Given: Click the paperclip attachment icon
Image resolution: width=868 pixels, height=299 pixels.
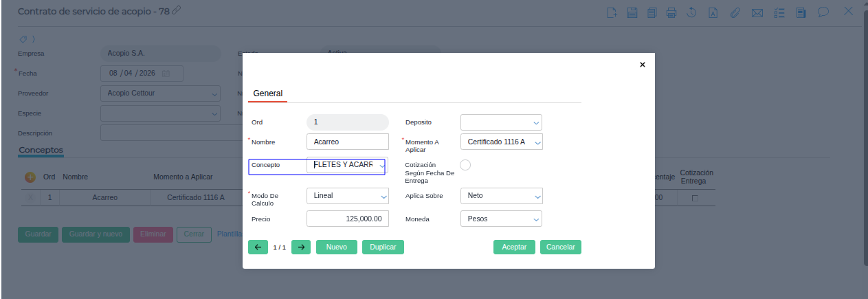Looking at the screenshot, I should 735,12.
